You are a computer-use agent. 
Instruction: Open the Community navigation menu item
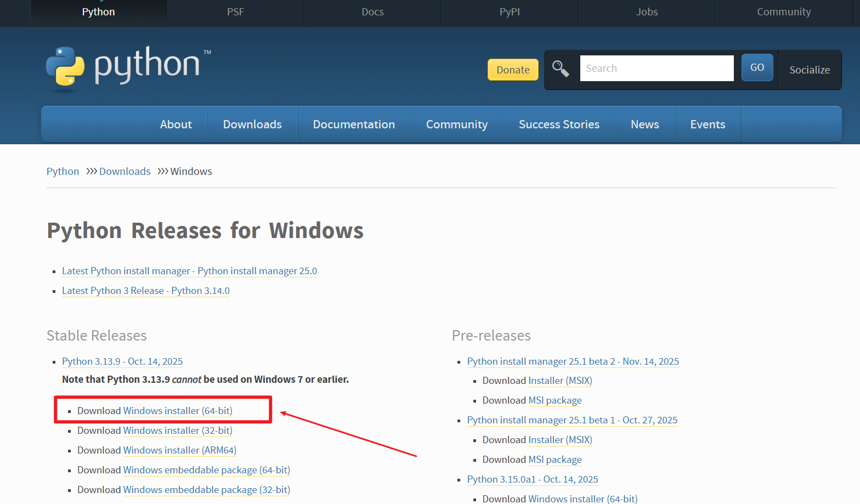(x=457, y=124)
